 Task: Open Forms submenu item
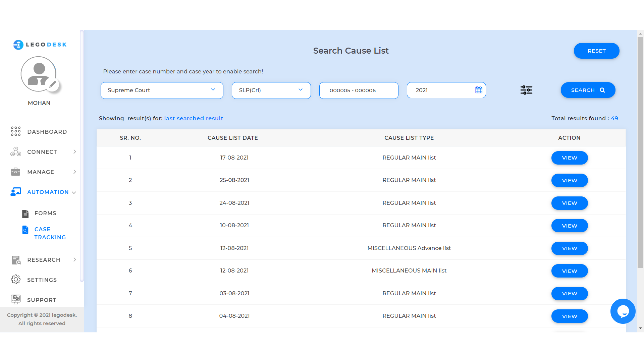click(45, 213)
